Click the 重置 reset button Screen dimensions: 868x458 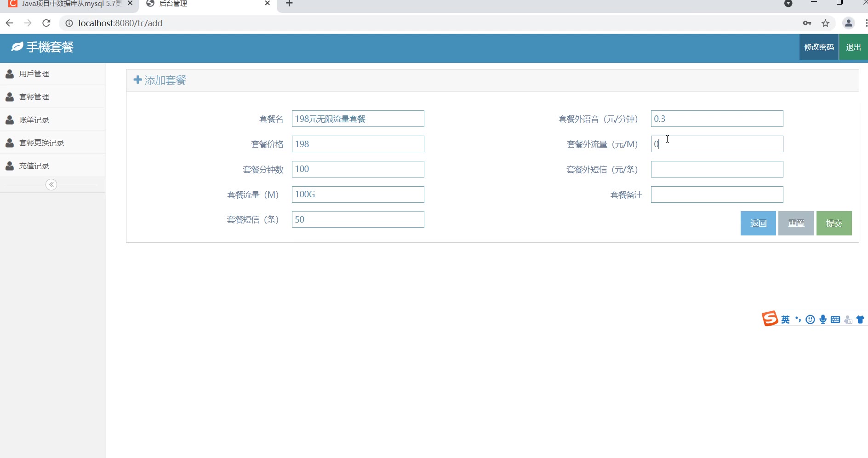[x=796, y=223]
